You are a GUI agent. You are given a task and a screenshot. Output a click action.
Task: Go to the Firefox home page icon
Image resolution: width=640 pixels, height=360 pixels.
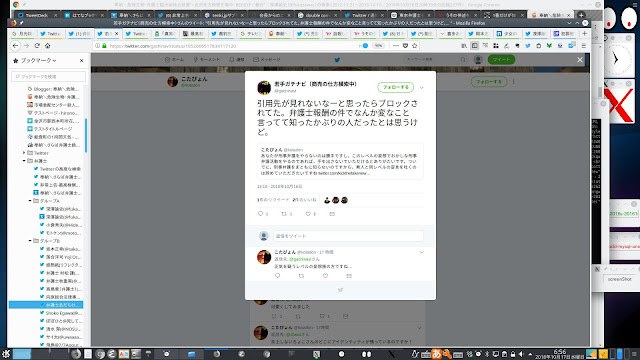point(47,46)
